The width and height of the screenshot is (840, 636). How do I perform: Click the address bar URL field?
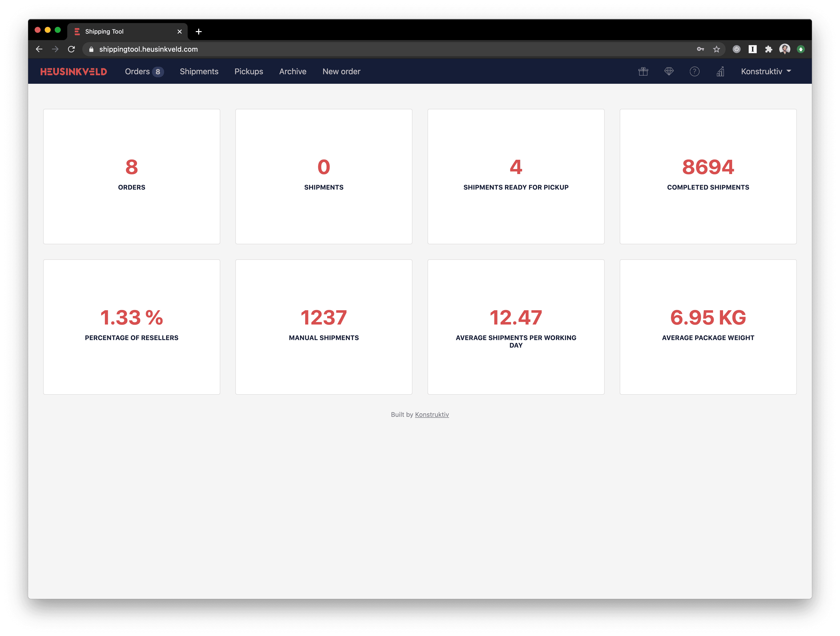(x=342, y=49)
